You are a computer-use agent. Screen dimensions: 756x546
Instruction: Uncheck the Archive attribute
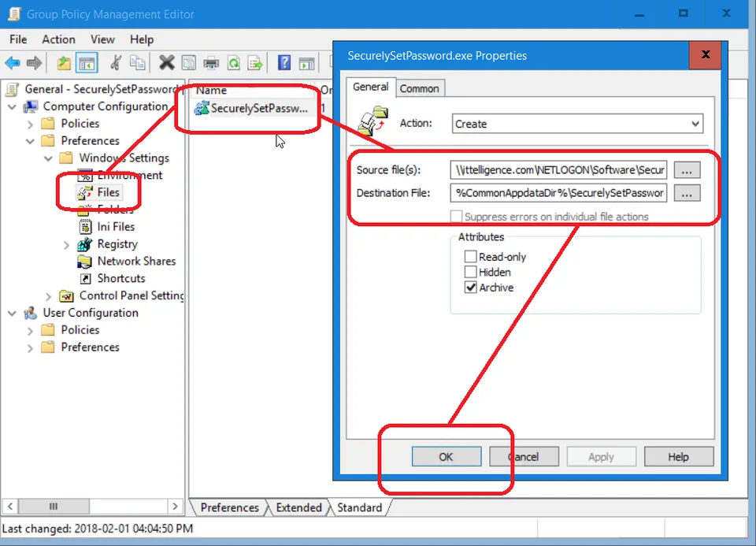tap(471, 287)
